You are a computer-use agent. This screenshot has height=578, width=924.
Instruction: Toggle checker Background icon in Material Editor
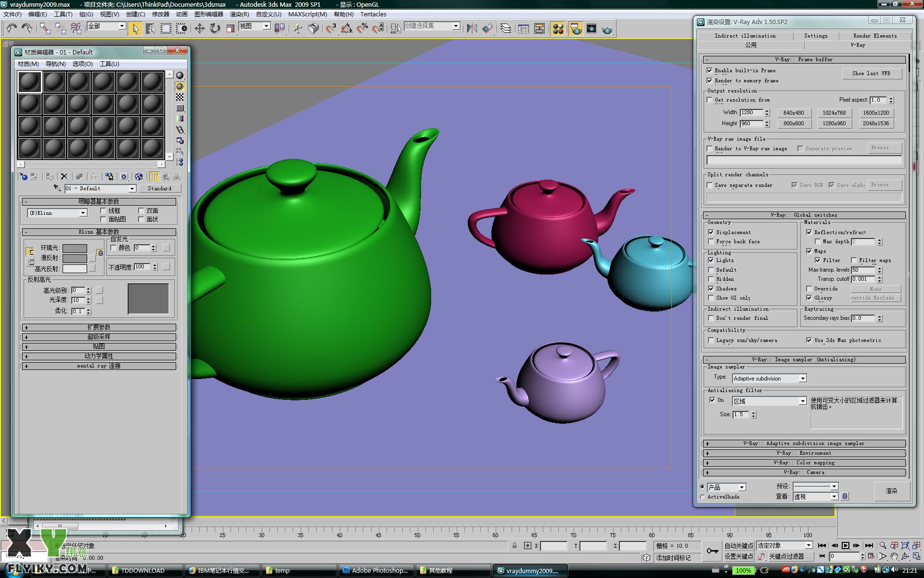[x=180, y=97]
